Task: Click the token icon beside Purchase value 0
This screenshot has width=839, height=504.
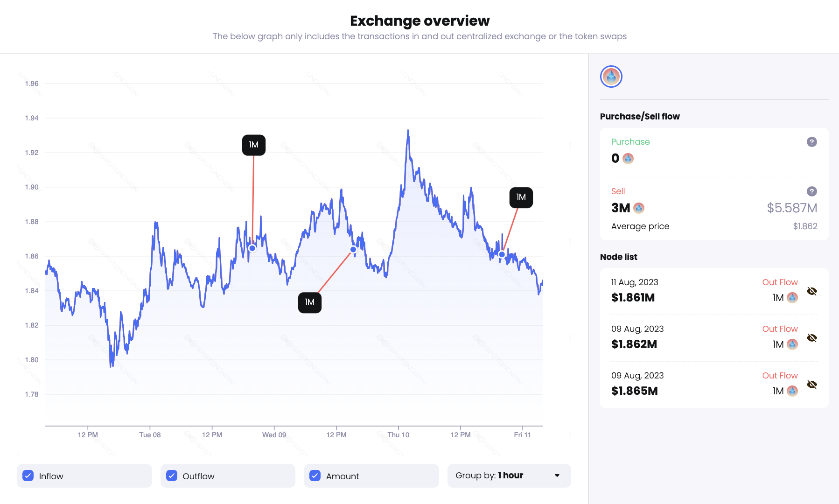Action: [629, 159]
